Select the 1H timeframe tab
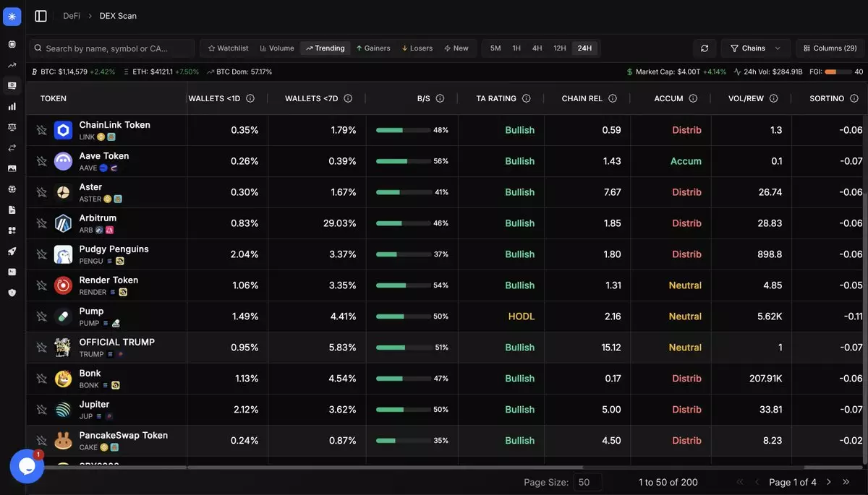The height and width of the screenshot is (495, 868). coord(516,48)
